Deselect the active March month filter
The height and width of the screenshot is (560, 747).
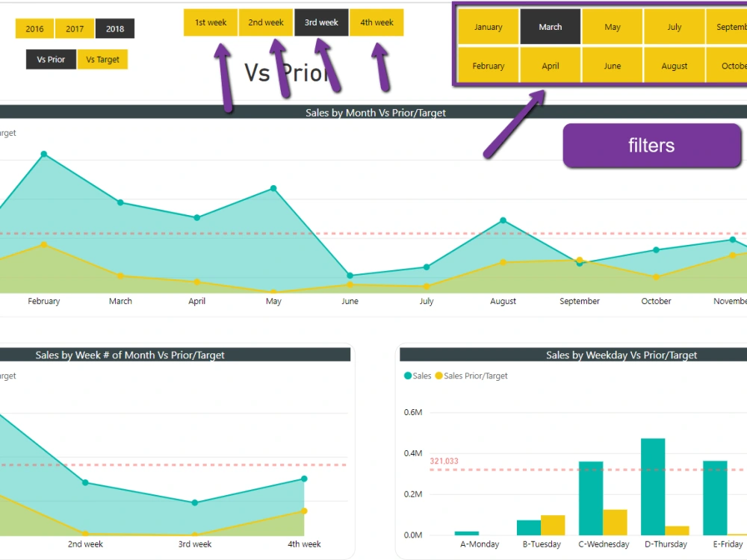pyautogui.click(x=551, y=26)
